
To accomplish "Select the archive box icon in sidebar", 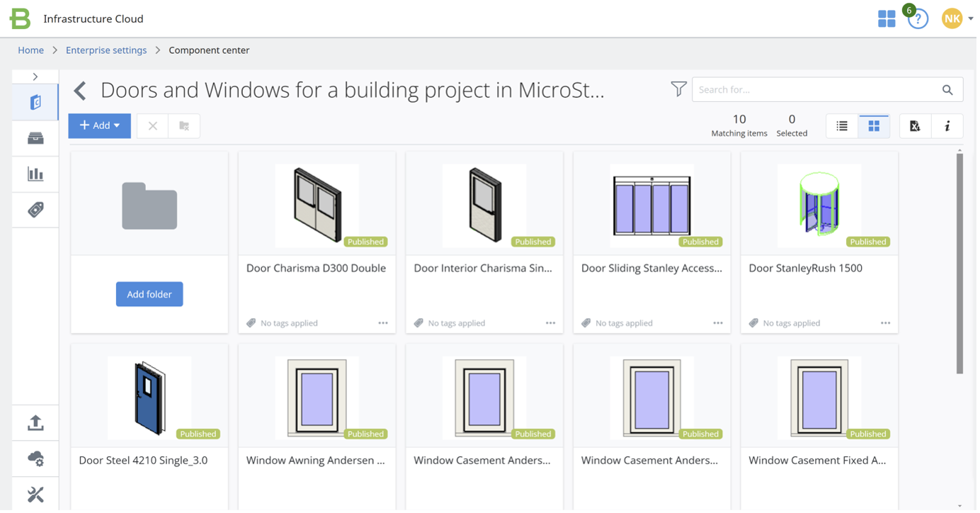I will click(x=35, y=137).
